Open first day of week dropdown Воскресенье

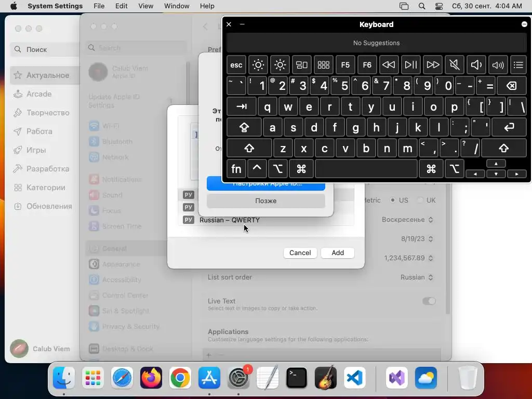(x=407, y=220)
